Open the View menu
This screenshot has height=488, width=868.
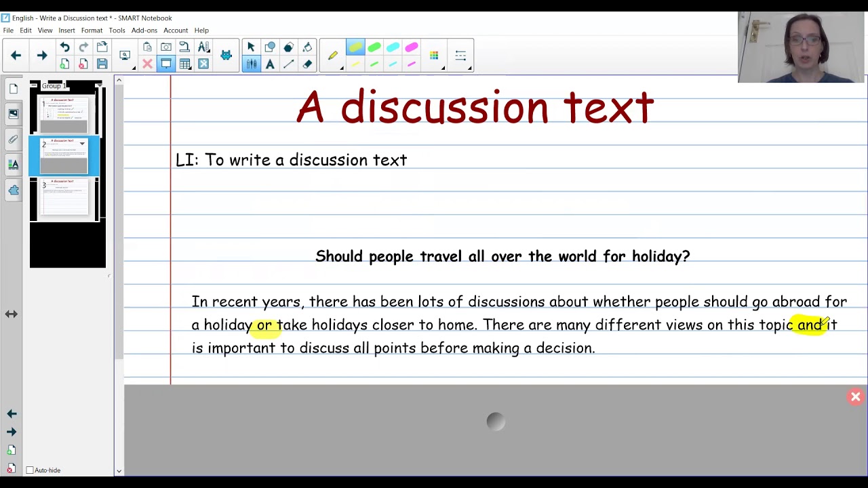pyautogui.click(x=45, y=30)
